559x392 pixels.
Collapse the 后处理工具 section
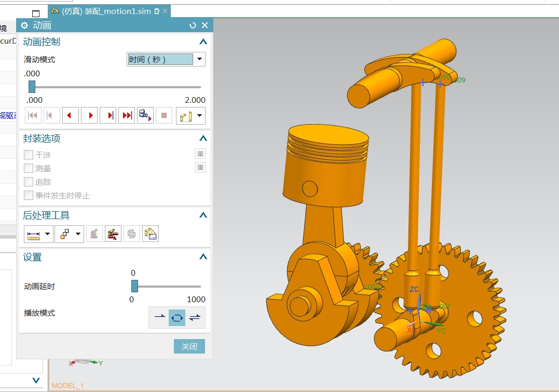point(203,215)
